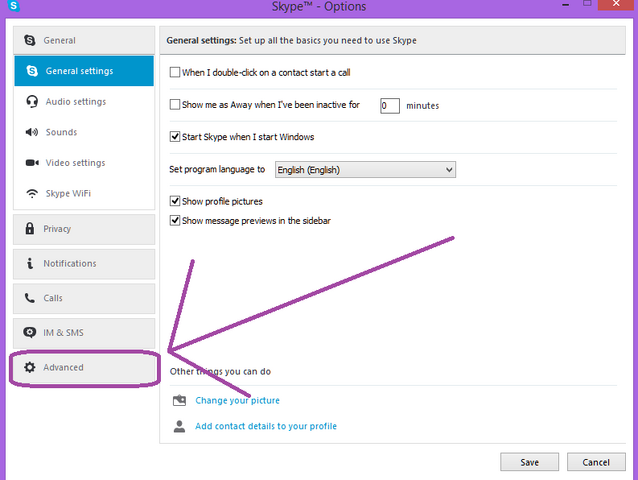Click the picture icon beside Change your picture

(179, 400)
